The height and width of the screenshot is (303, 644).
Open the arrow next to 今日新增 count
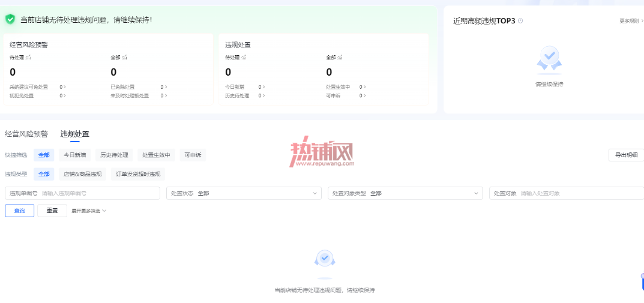tap(263, 87)
